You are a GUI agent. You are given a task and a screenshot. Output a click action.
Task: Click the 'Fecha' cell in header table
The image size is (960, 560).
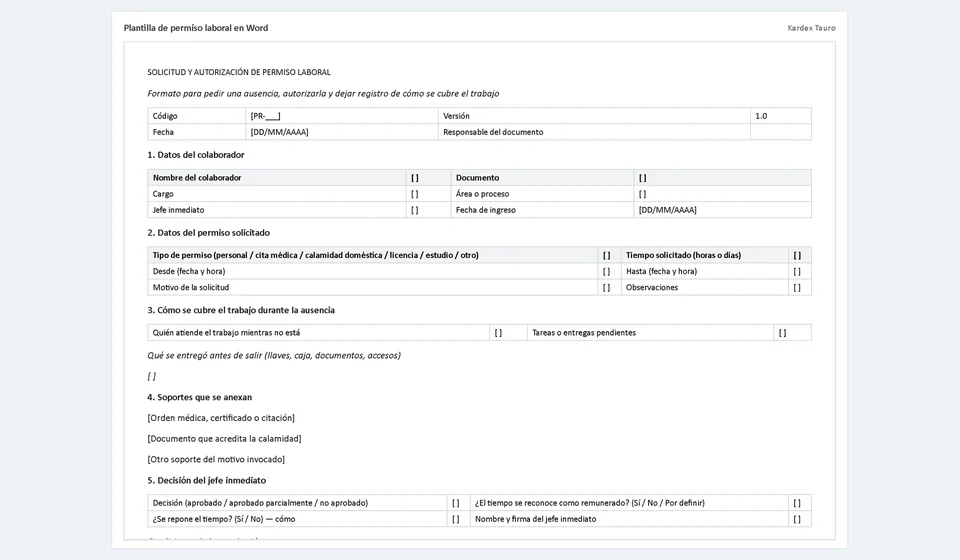coord(197,132)
